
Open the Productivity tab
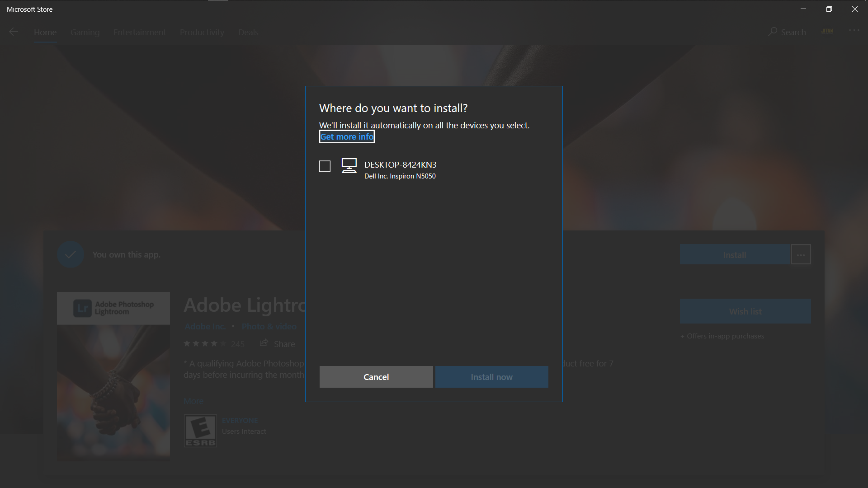pyautogui.click(x=202, y=32)
